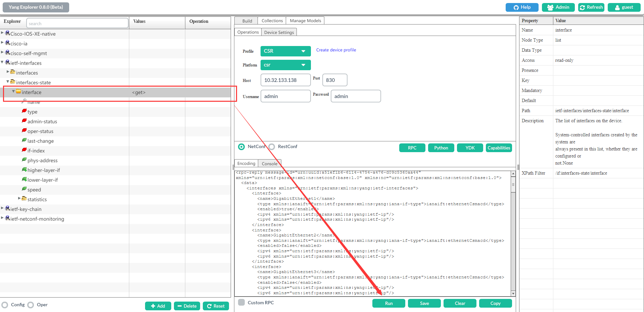This screenshot has height=312, width=644.
Task: Open the Profile dropdown showing CSR
Action: (285, 51)
